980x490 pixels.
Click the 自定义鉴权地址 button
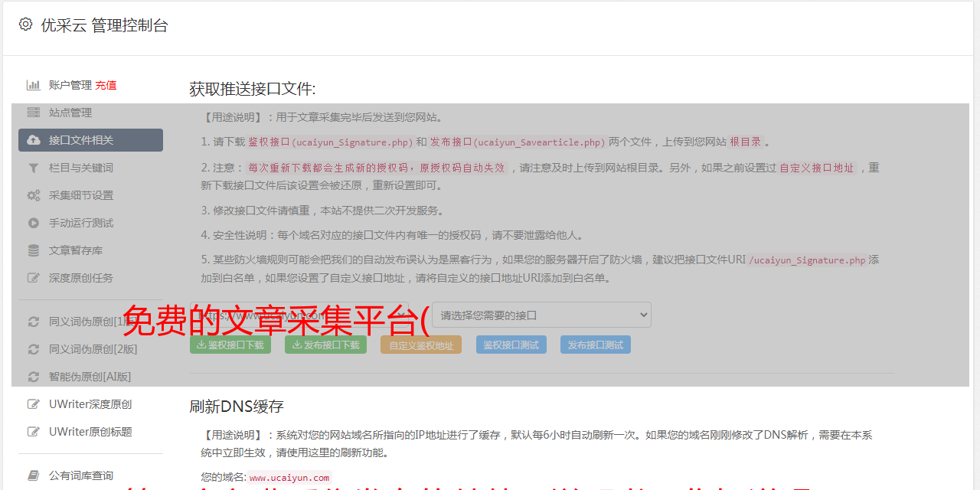pos(421,345)
